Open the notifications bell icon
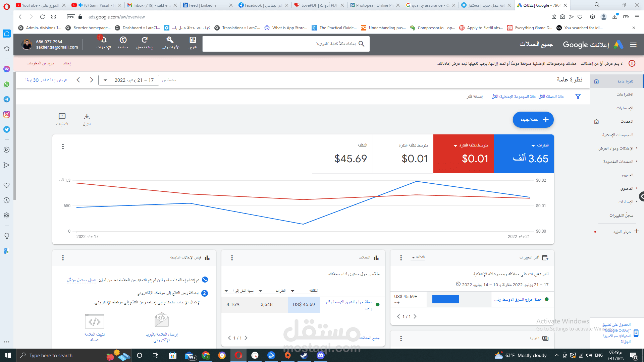Viewport: 644px width, 362px height. point(104,41)
